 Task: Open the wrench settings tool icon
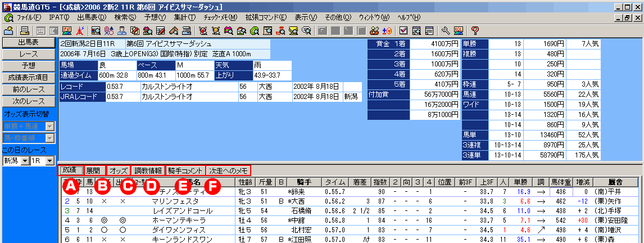(x=445, y=30)
